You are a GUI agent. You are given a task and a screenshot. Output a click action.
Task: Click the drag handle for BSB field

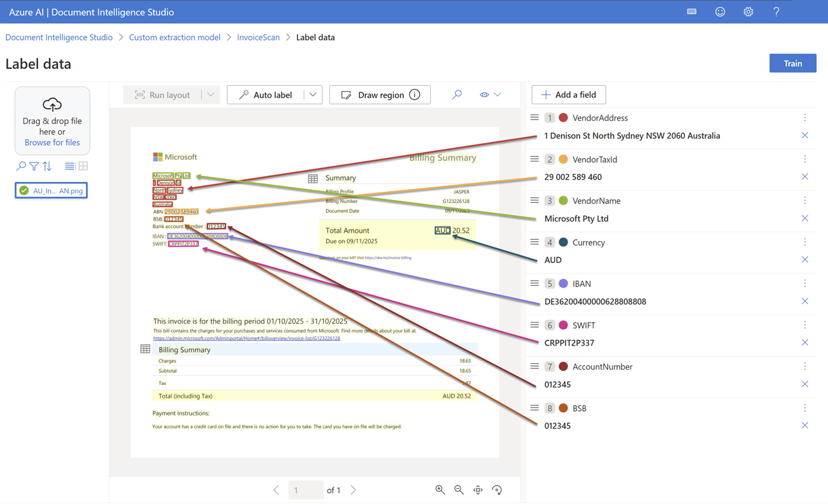534,408
